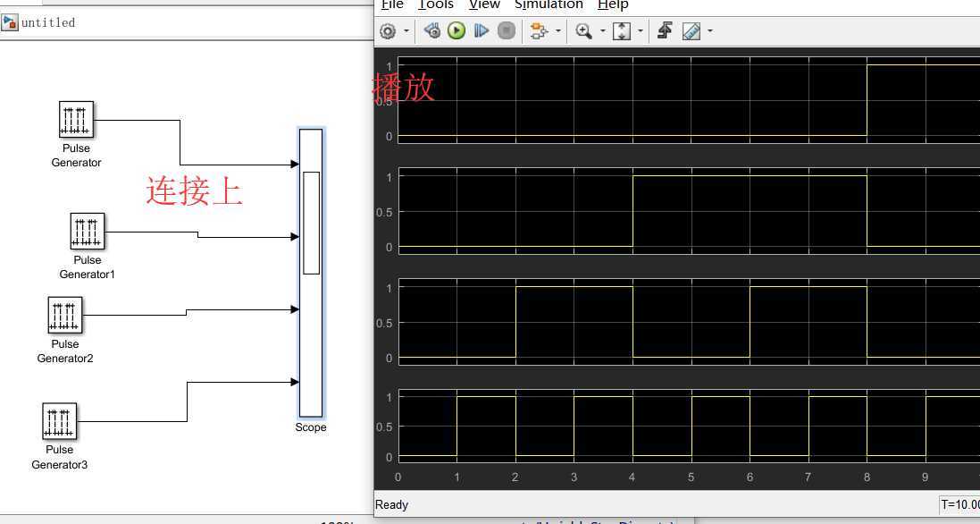The height and width of the screenshot is (524, 980).
Task: Click the bottom scope axes plot
Action: click(x=689, y=427)
